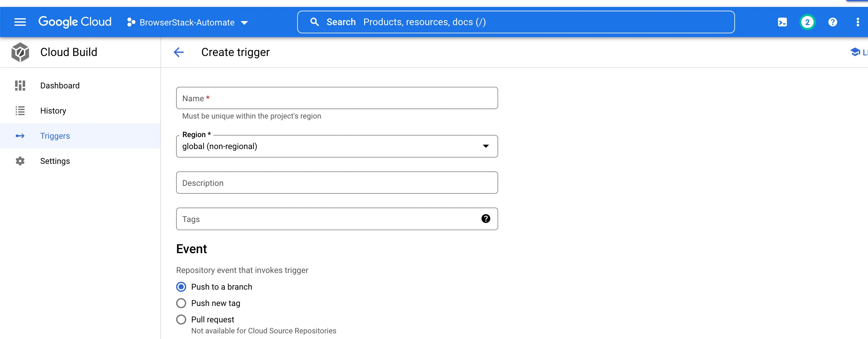Open the BrowserStack-Automate project selector

[x=187, y=23]
